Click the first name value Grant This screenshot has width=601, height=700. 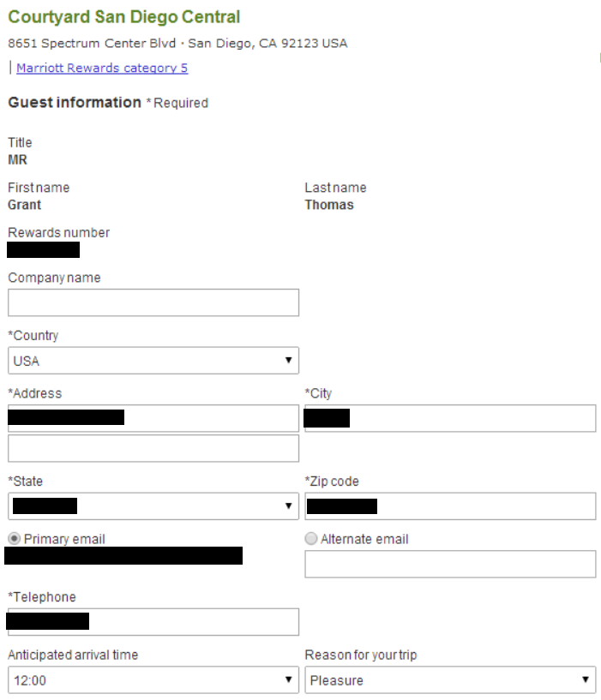tap(25, 205)
